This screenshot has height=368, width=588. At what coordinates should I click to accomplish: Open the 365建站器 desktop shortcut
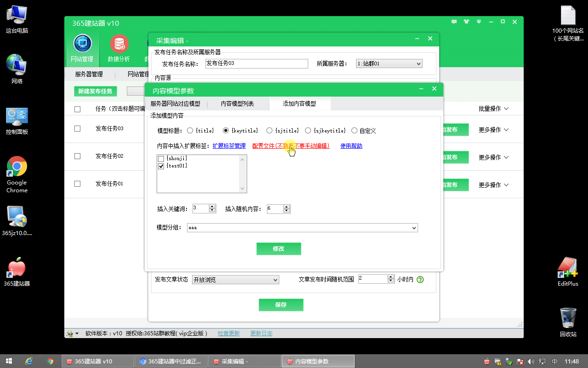point(17,272)
